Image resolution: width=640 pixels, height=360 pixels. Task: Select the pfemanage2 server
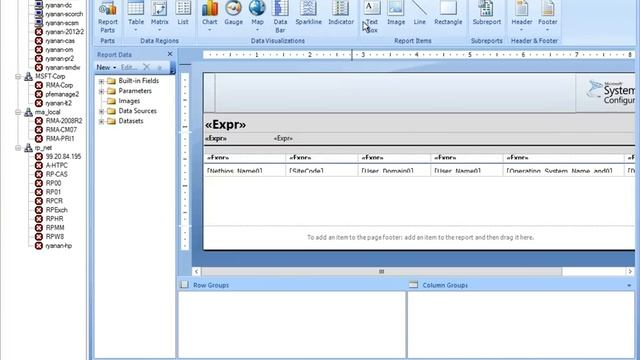click(62, 94)
